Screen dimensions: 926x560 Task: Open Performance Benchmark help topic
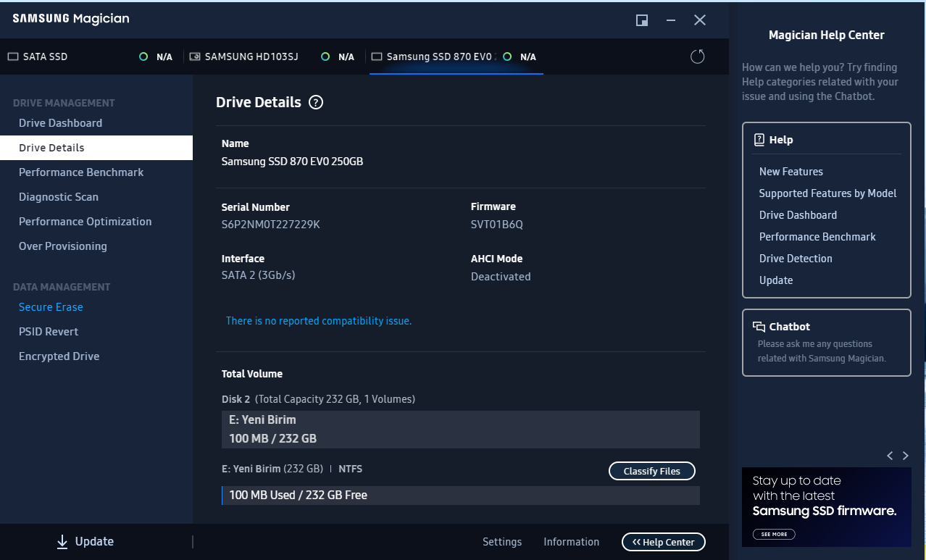tap(817, 237)
